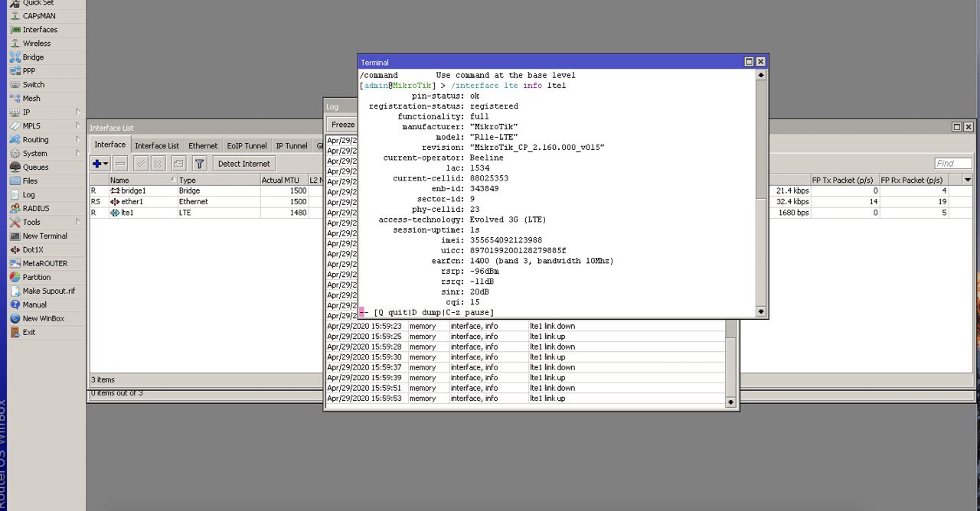Click the Detect Internet button
This screenshot has width=980, height=511.
coord(243,164)
